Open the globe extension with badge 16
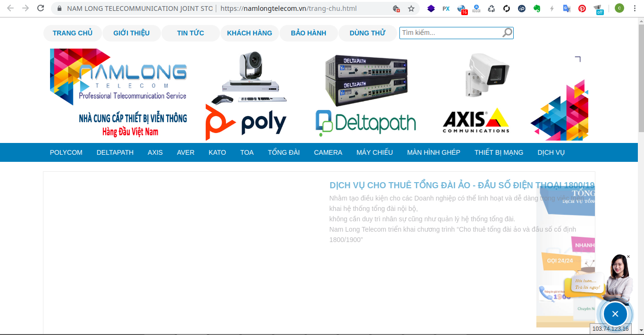Image resolution: width=644 pixels, height=335 pixels. (461, 9)
